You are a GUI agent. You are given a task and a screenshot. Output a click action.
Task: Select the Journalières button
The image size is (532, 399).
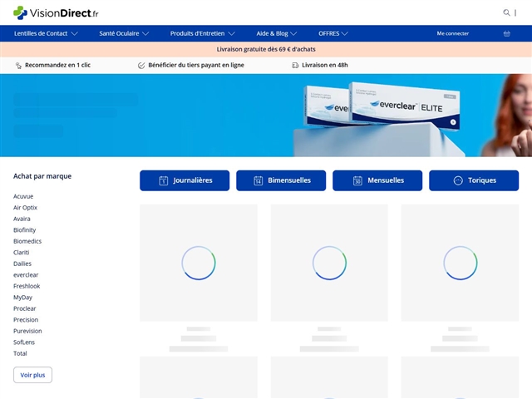185,180
